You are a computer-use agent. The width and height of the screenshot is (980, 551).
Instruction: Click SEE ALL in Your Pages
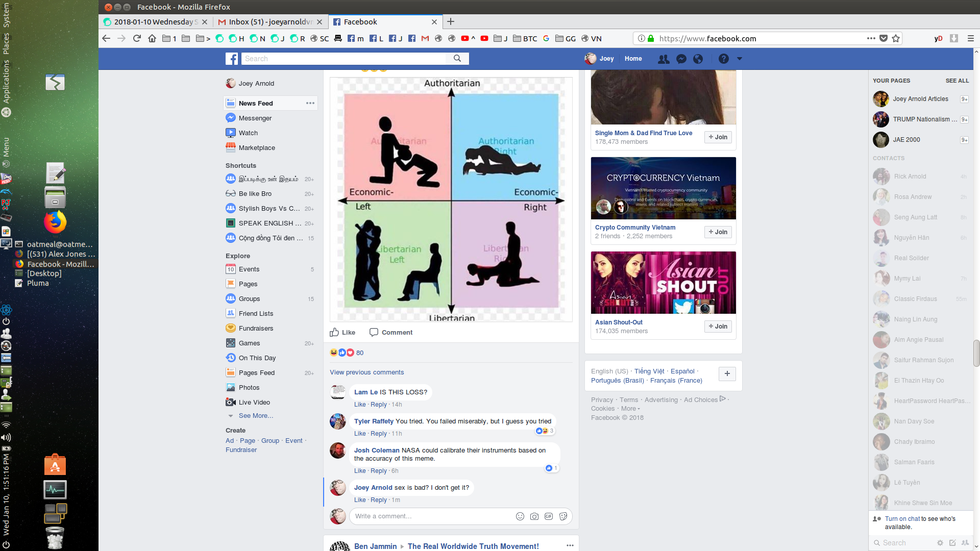(957, 81)
